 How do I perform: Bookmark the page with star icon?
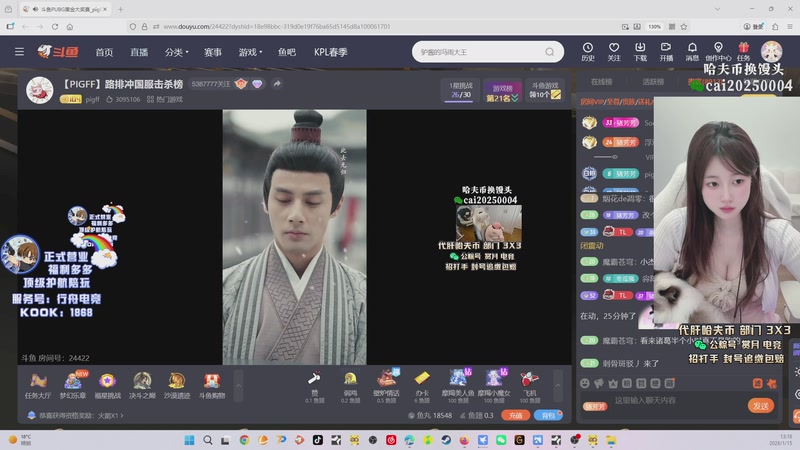[684, 27]
